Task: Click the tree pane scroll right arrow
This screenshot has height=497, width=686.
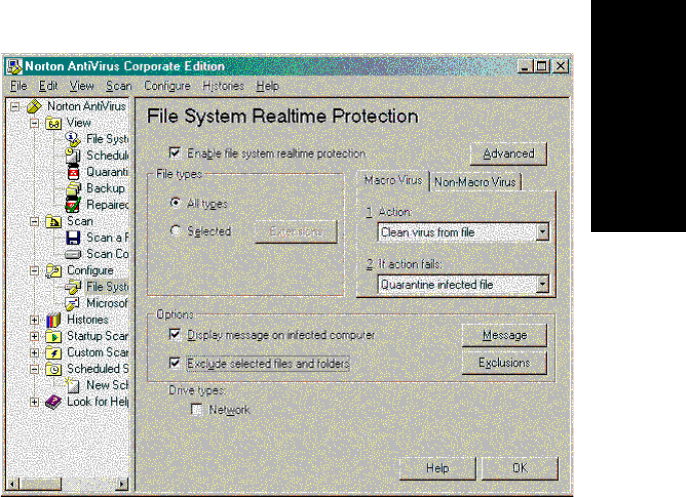Action: pyautogui.click(x=123, y=484)
